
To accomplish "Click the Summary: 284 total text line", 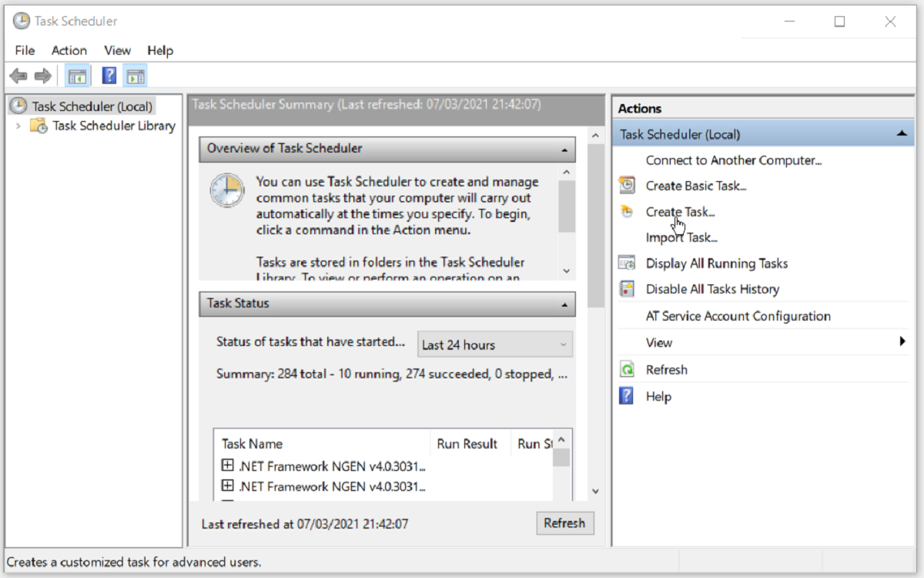I will [393, 375].
